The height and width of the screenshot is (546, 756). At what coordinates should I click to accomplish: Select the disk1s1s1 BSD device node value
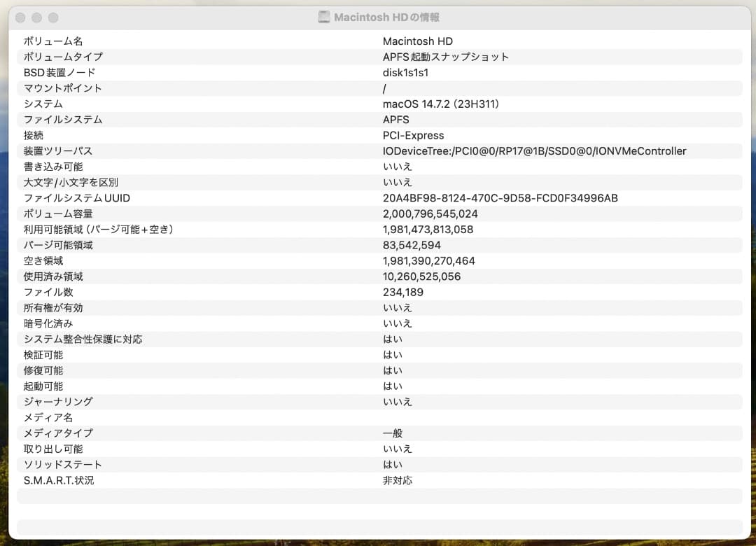[x=405, y=72]
